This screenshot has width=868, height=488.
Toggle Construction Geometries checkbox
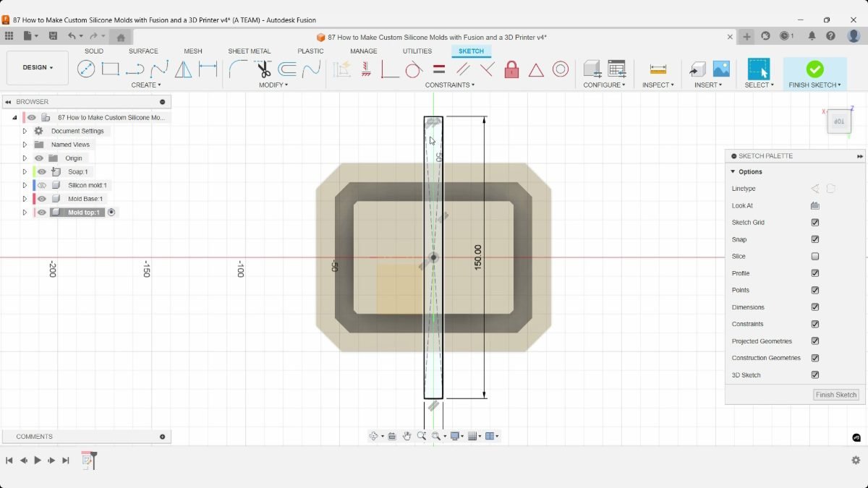[815, 358]
